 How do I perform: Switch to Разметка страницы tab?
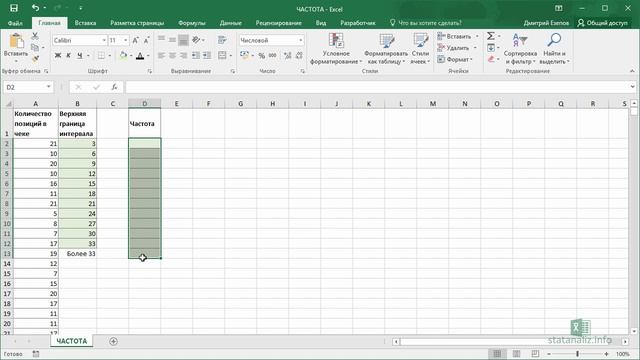click(137, 23)
